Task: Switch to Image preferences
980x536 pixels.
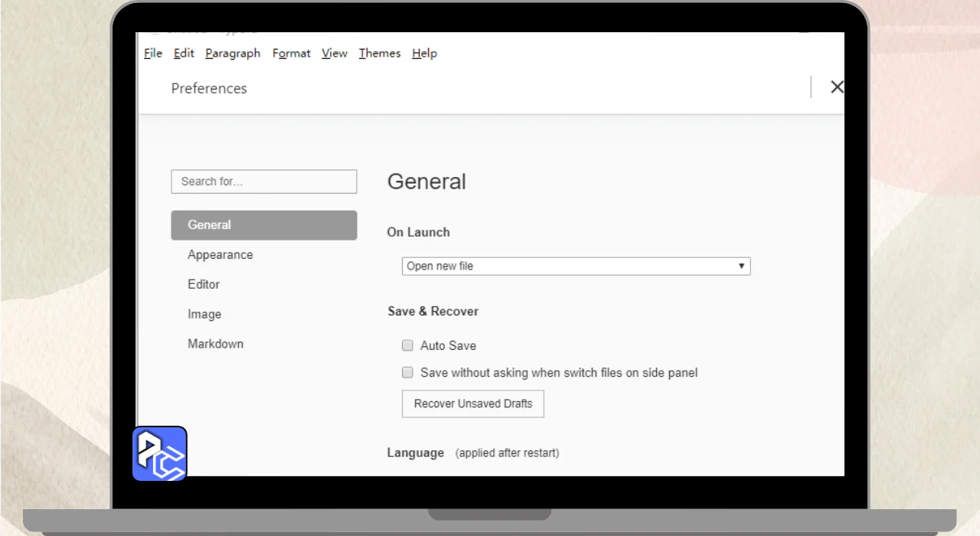Action: (x=204, y=314)
